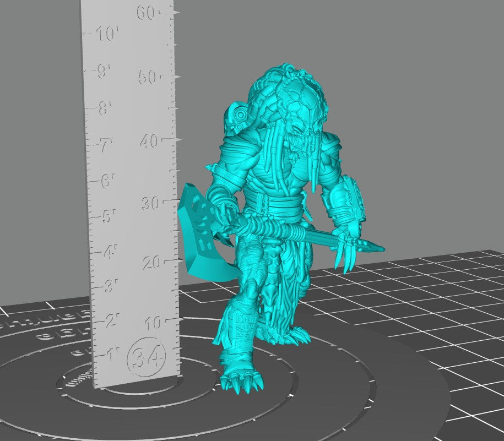504x441 pixels.
Task: Click the circled "34" marking on the ruler
Action: pos(147,357)
